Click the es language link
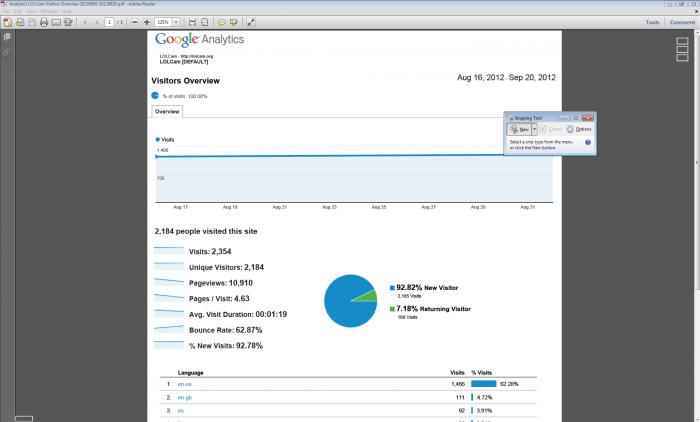 point(181,410)
